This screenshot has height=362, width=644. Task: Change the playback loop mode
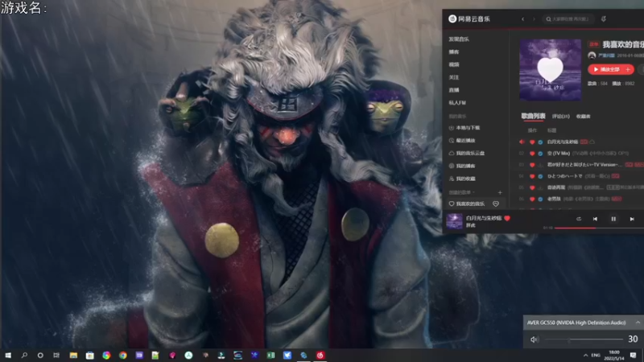pos(579,219)
